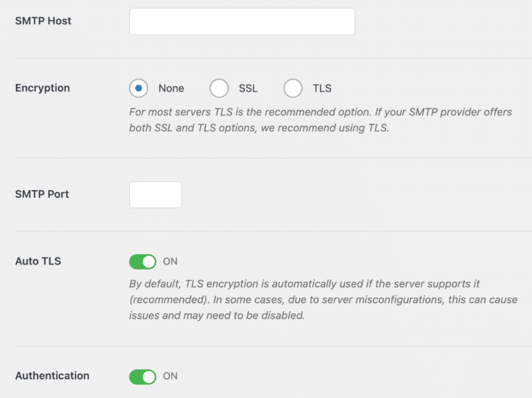532x398 pixels.
Task: Select the SSL encryption option
Action: (219, 88)
